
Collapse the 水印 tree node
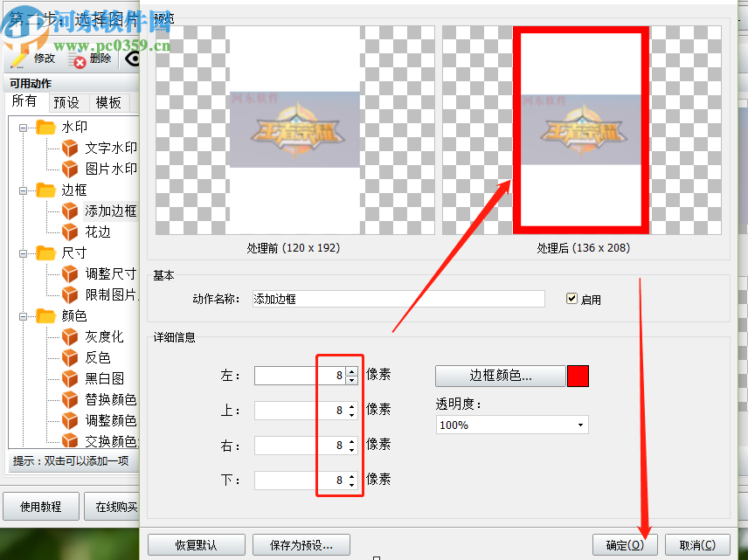(23, 128)
